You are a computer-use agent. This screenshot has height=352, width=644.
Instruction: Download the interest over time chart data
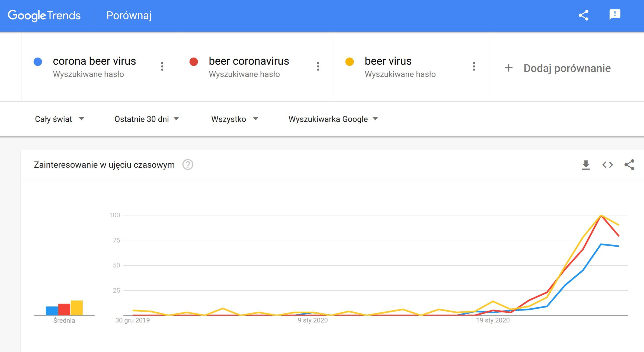586,165
